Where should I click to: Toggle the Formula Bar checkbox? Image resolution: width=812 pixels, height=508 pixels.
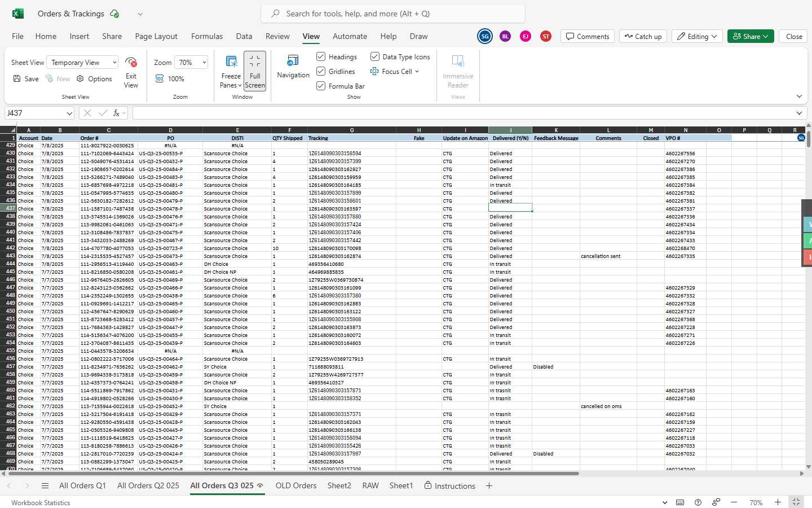321,86
